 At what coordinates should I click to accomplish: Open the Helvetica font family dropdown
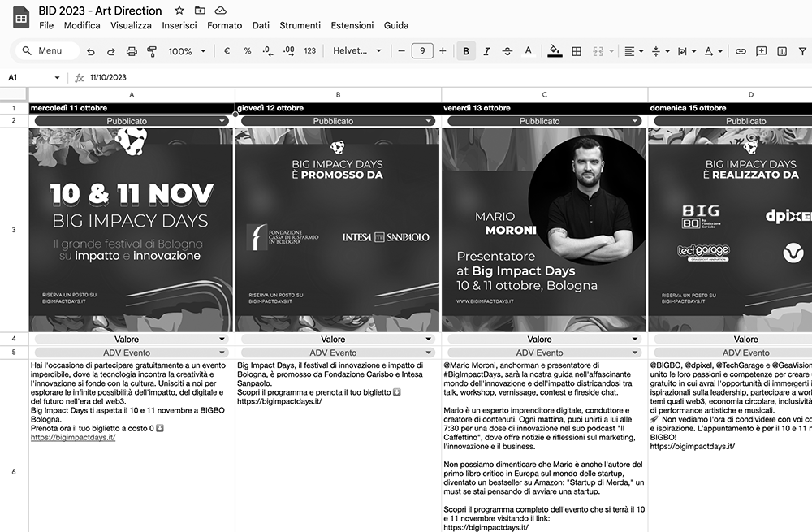[x=356, y=51]
